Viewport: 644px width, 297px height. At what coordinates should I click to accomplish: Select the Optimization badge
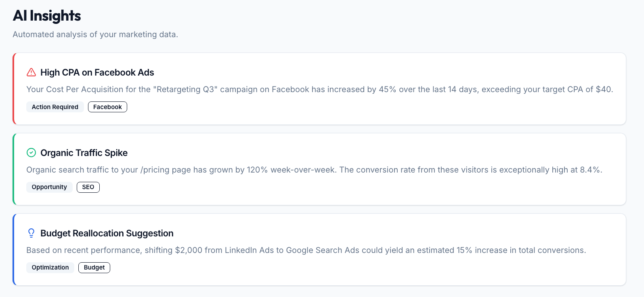50,268
